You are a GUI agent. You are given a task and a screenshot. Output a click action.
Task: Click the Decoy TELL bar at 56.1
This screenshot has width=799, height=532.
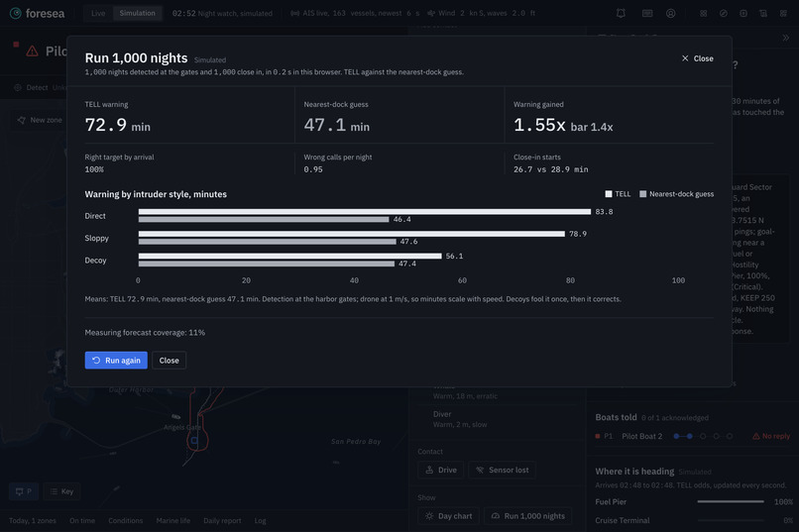point(289,256)
